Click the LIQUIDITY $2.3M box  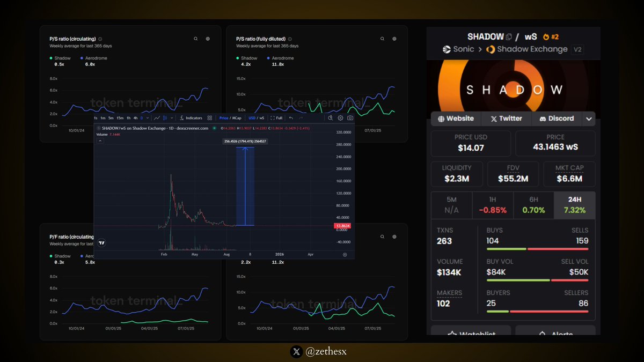click(457, 174)
